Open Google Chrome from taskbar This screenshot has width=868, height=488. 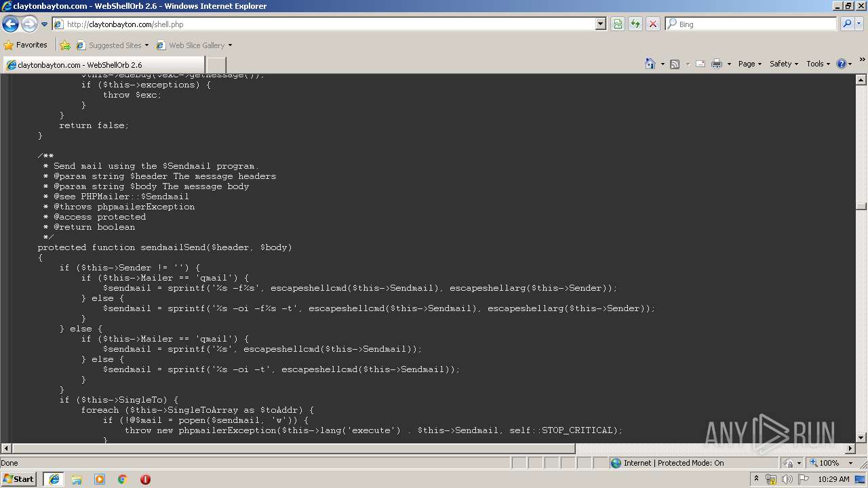click(123, 479)
